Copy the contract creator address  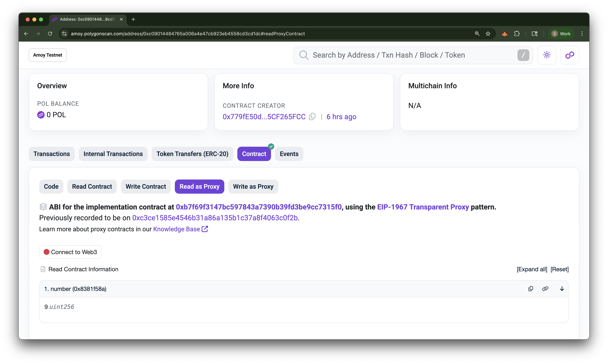[x=312, y=117]
